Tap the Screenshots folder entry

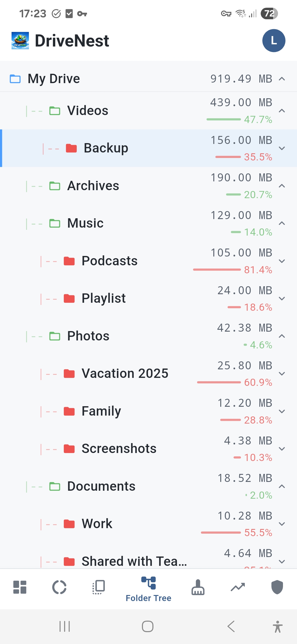pos(119,449)
